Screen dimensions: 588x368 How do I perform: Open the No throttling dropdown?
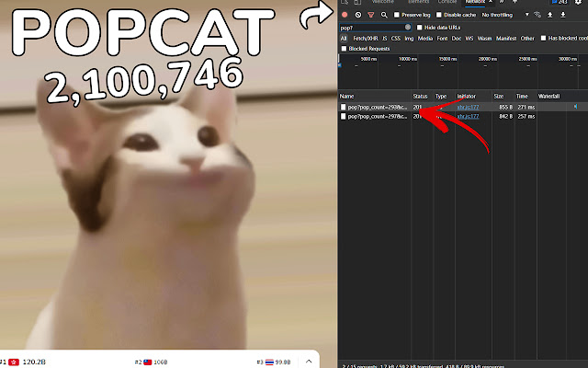tap(504, 15)
